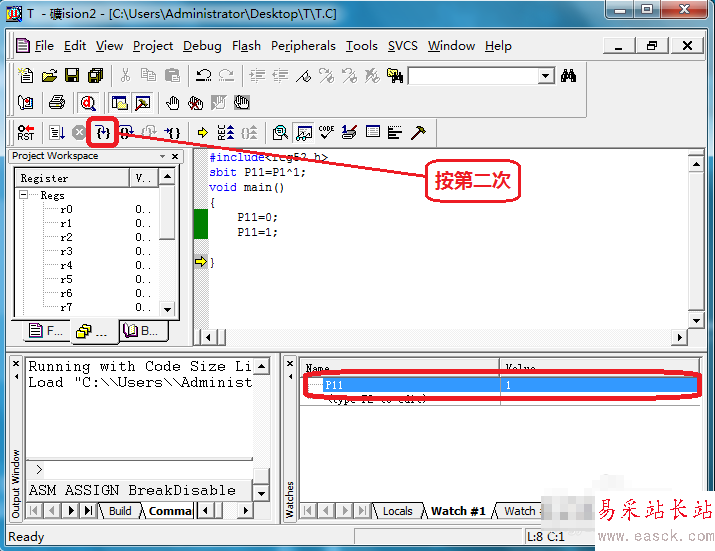Open the Debug menu
Image resolution: width=715 pixels, height=551 pixels.
pos(202,46)
